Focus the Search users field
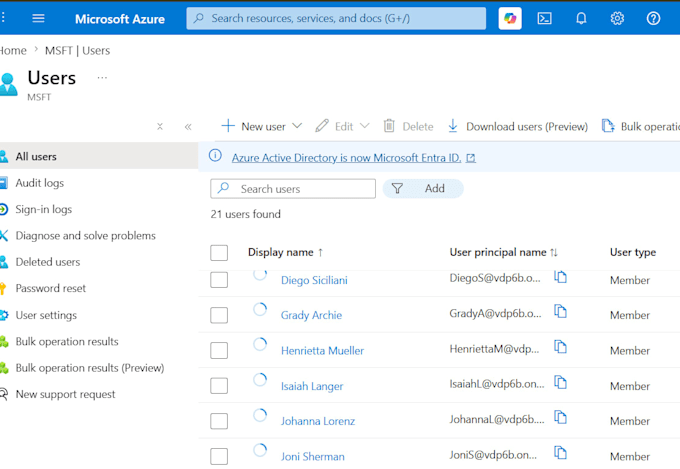680x469 pixels. pyautogui.click(x=293, y=189)
